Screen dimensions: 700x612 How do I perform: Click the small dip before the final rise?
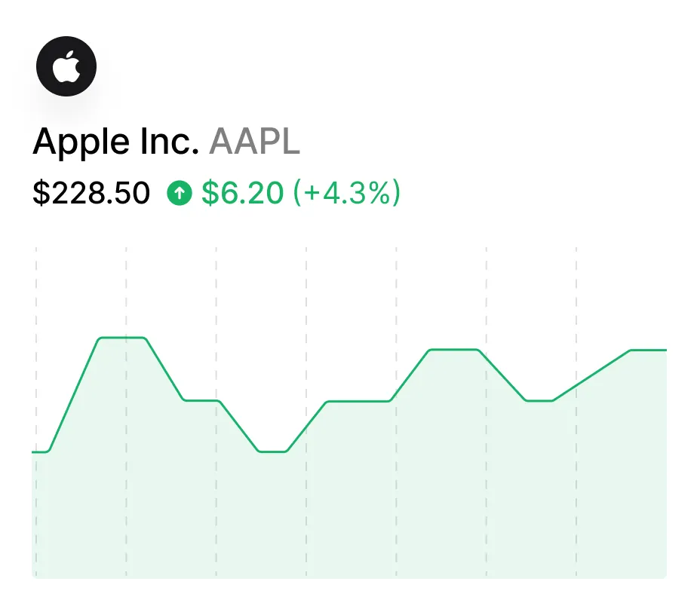coord(539,401)
